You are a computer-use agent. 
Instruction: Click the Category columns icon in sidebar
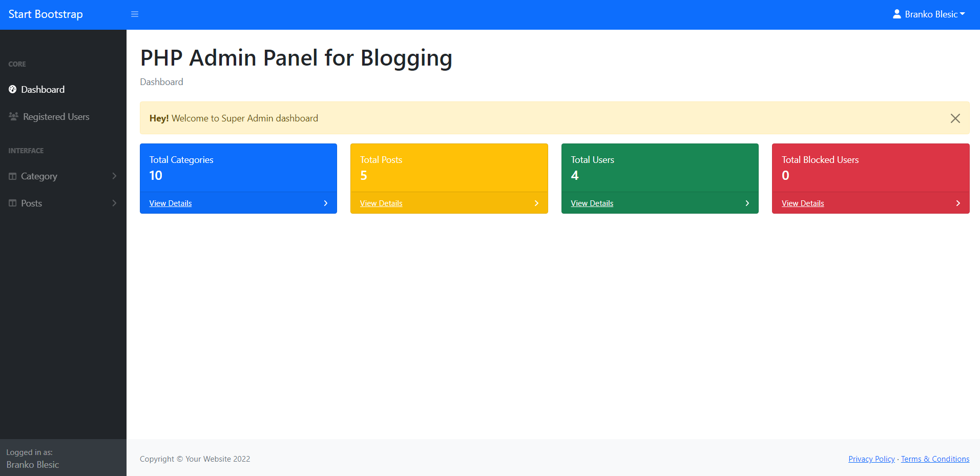pos(12,176)
